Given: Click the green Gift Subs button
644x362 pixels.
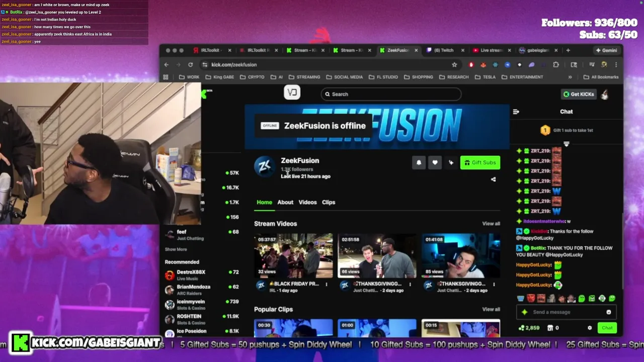Looking at the screenshot, I should coord(480,162).
